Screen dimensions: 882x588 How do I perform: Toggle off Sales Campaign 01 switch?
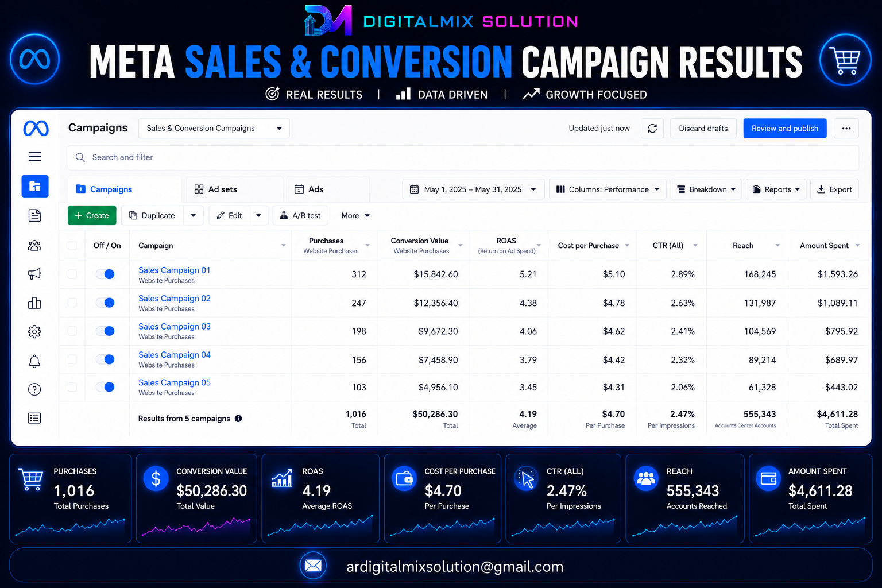[x=105, y=274]
